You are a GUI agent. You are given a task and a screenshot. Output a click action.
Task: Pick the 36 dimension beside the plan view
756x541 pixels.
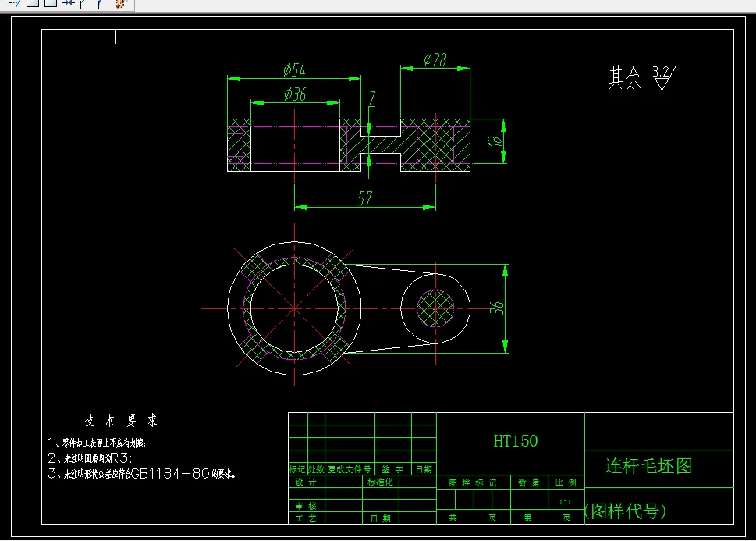(x=497, y=308)
